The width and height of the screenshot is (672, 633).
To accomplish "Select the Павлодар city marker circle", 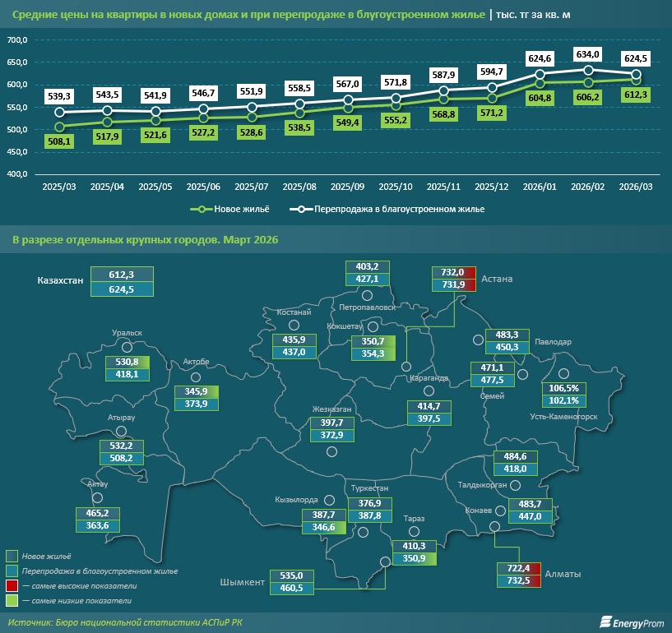I will [478, 340].
